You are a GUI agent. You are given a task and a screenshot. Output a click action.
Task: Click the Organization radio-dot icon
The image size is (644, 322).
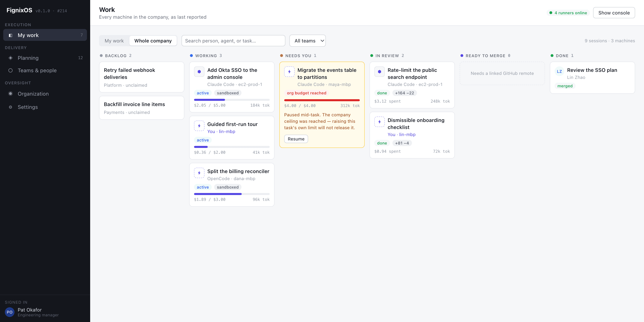click(x=10, y=94)
